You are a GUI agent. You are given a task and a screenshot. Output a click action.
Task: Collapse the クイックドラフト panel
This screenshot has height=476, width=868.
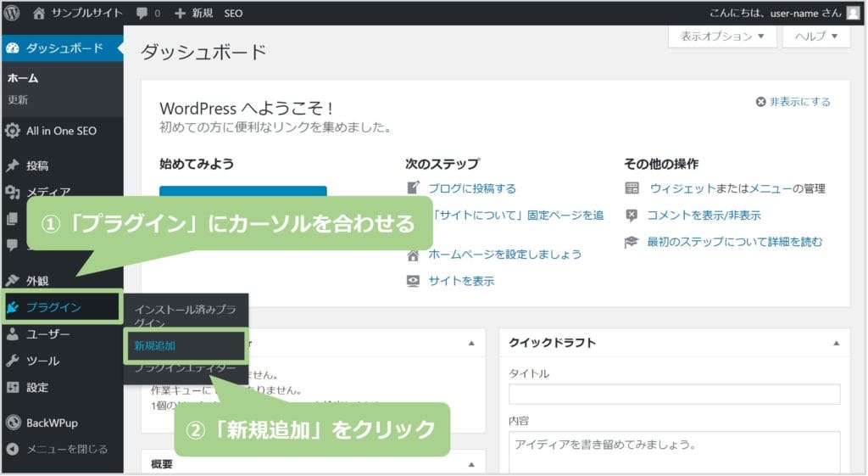pyautogui.click(x=836, y=343)
